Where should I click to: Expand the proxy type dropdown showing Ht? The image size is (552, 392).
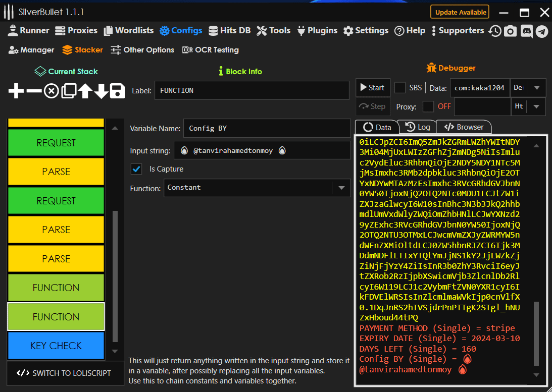click(x=536, y=106)
